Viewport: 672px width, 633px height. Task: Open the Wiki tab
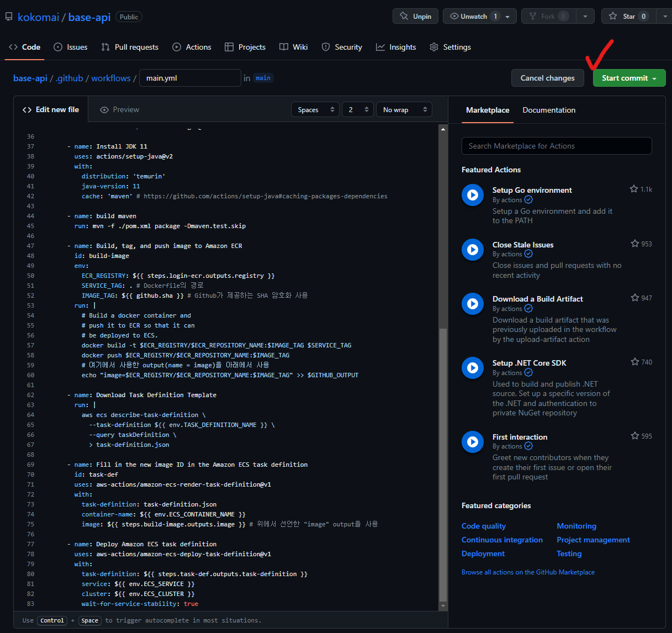pos(294,47)
